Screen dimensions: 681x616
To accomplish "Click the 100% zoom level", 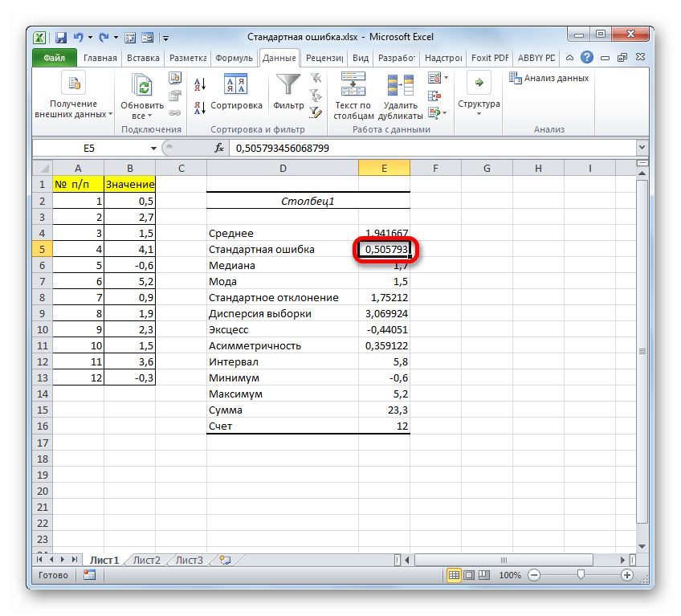I will [509, 575].
